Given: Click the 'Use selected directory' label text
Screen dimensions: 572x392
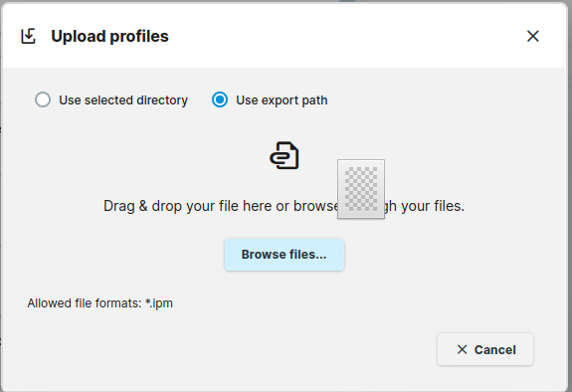Looking at the screenshot, I should pyautogui.click(x=123, y=100).
